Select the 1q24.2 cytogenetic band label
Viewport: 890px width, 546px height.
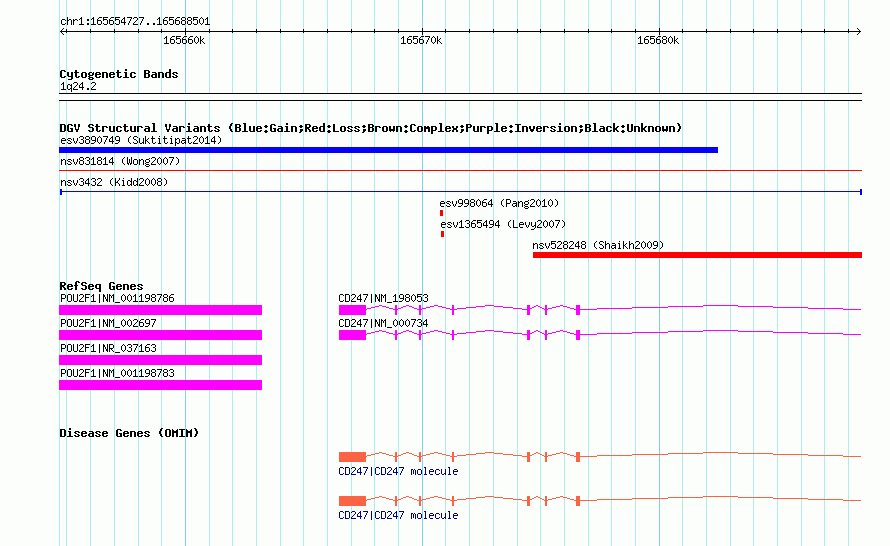[78, 86]
